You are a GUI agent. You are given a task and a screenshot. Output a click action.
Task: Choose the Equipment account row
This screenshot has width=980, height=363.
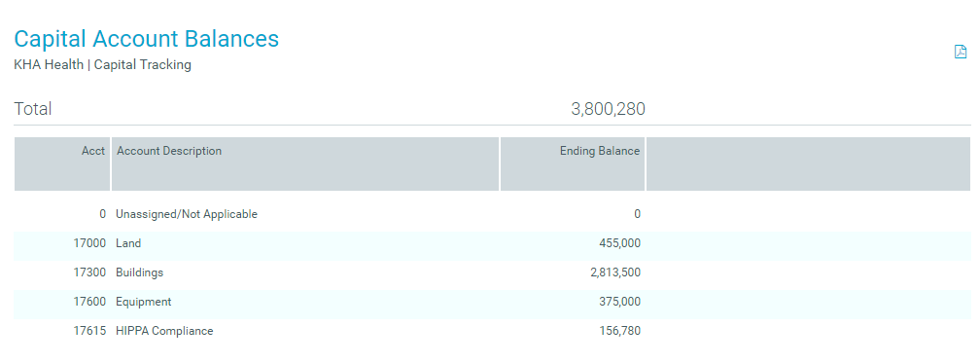point(493,302)
